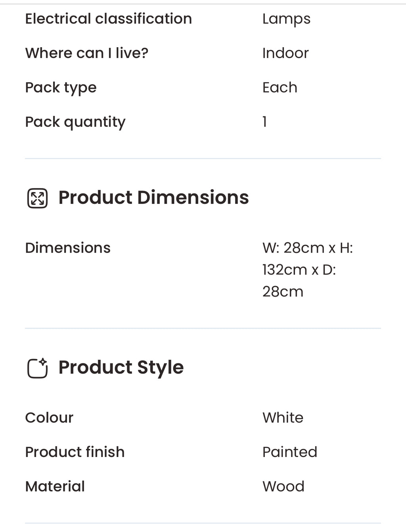Select the 'Lamps' classification value

point(286,19)
